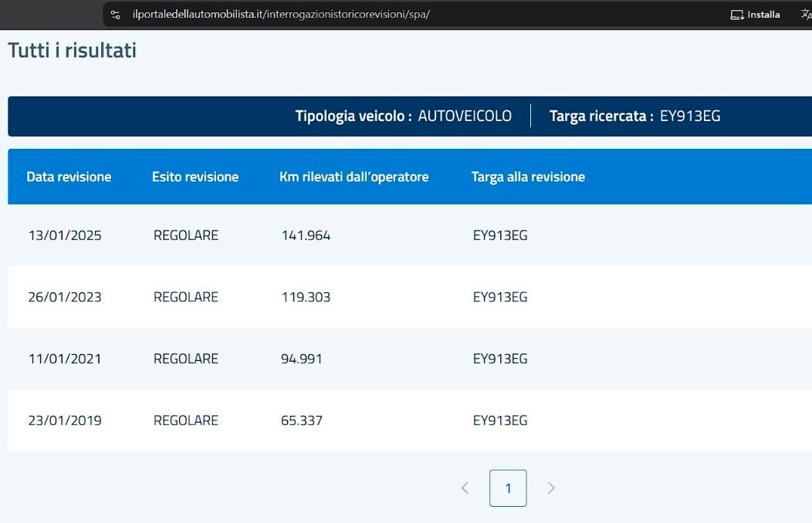812x523 pixels.
Task: Click the site settings icon in address bar
Action: 116,15
